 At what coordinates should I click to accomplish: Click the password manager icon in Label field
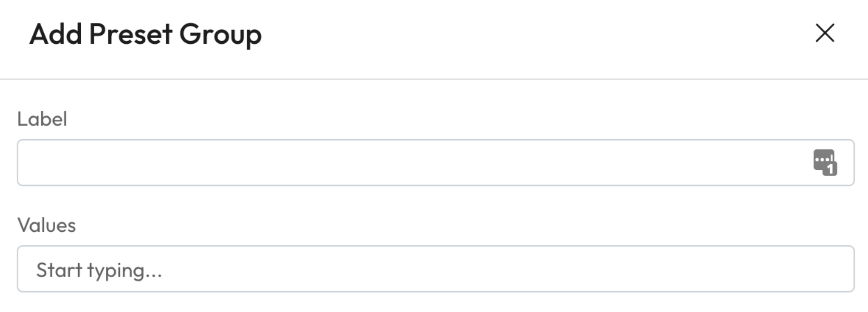click(825, 163)
